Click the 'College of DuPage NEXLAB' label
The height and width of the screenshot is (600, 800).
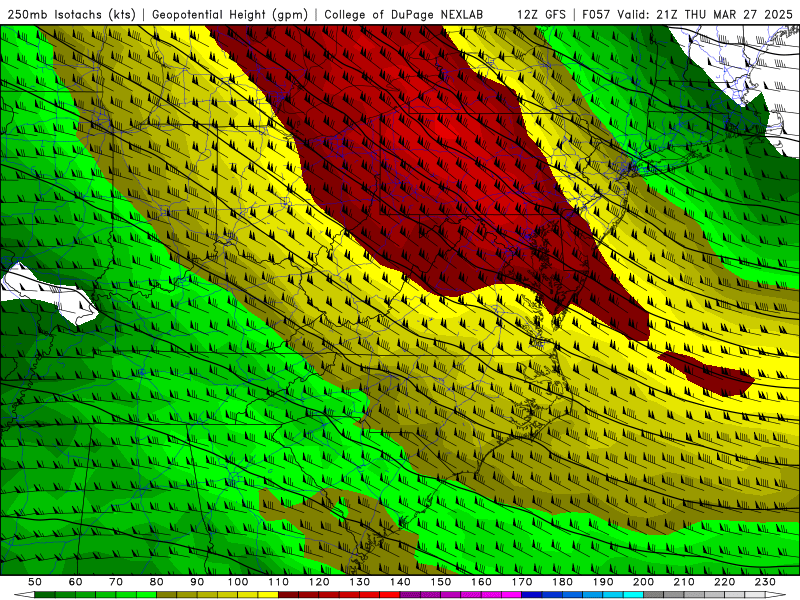pyautogui.click(x=403, y=14)
